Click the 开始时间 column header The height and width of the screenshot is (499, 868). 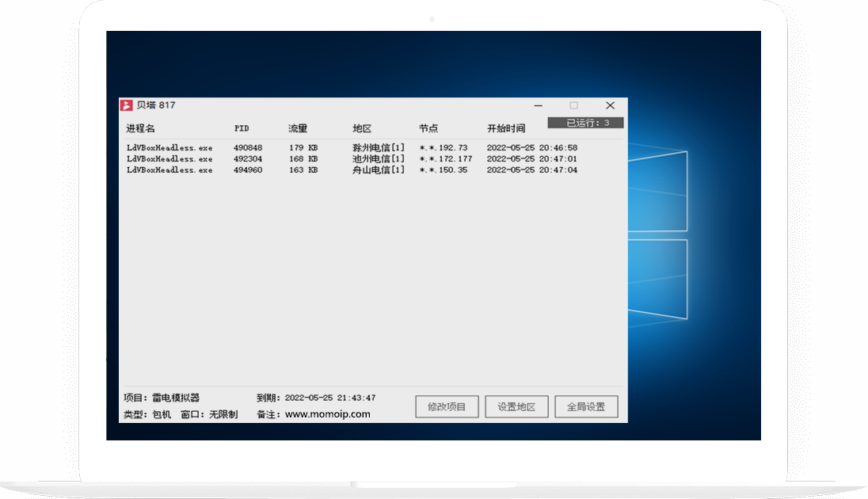(x=506, y=128)
